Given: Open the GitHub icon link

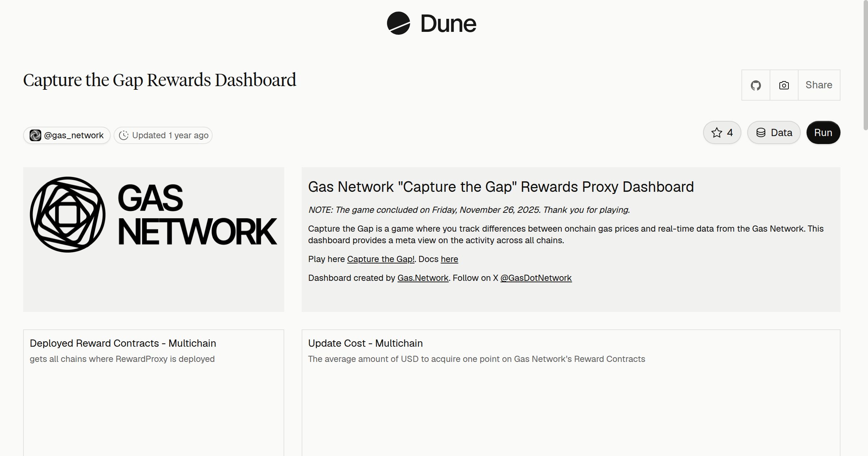Looking at the screenshot, I should [756, 85].
